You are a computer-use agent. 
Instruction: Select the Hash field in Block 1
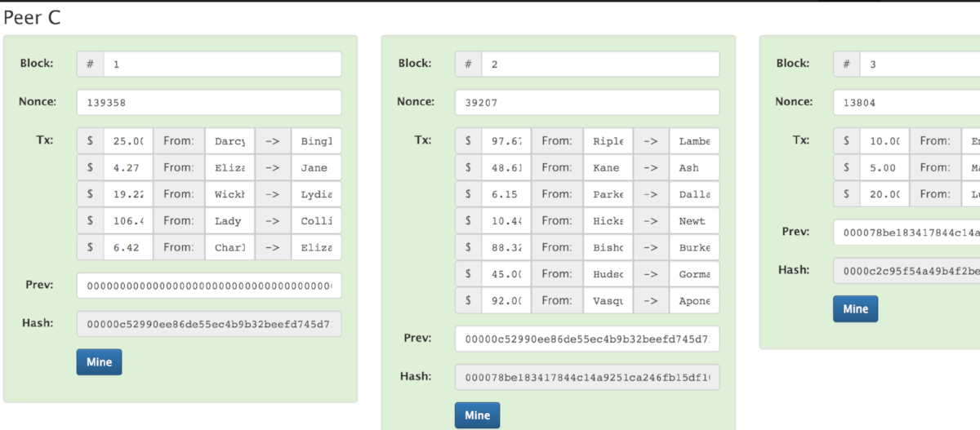pos(209,324)
